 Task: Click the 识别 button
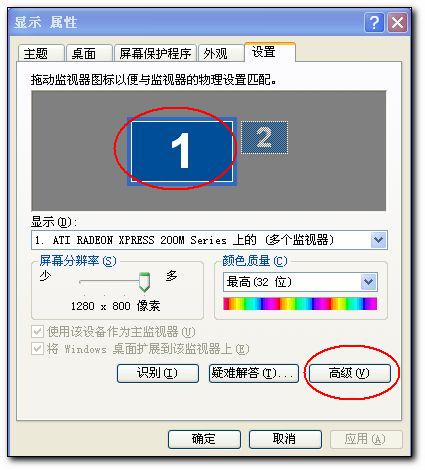coord(158,373)
